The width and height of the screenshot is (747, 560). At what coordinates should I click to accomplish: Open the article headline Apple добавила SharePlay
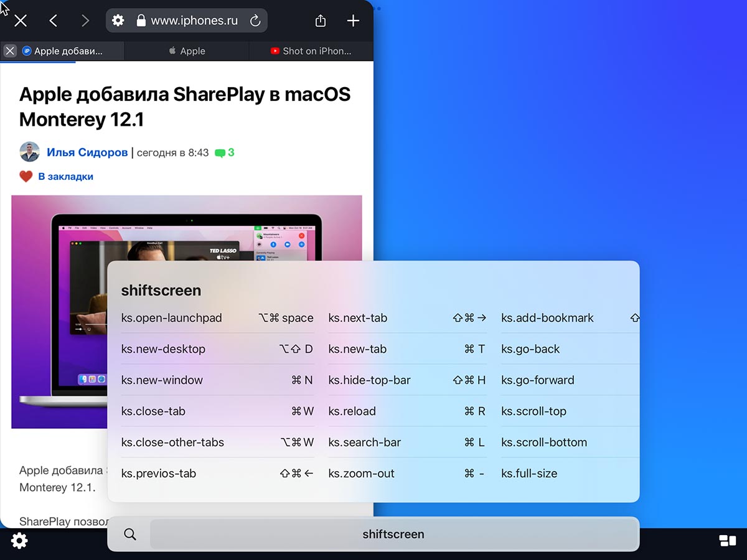pyautogui.click(x=185, y=106)
